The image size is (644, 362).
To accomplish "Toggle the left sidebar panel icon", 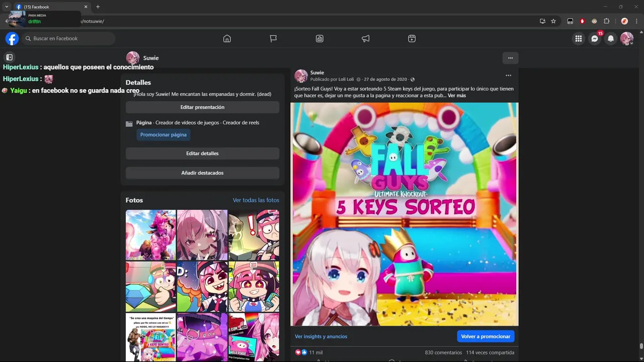I will coord(9,57).
